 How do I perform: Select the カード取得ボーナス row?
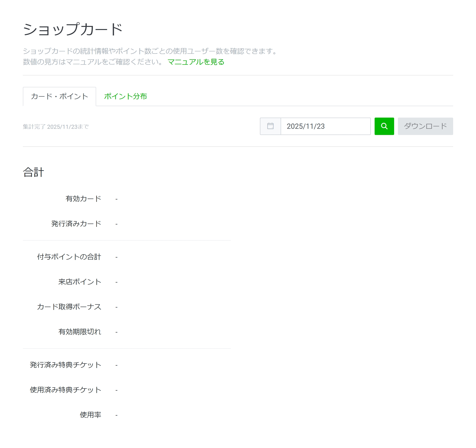pos(69,307)
